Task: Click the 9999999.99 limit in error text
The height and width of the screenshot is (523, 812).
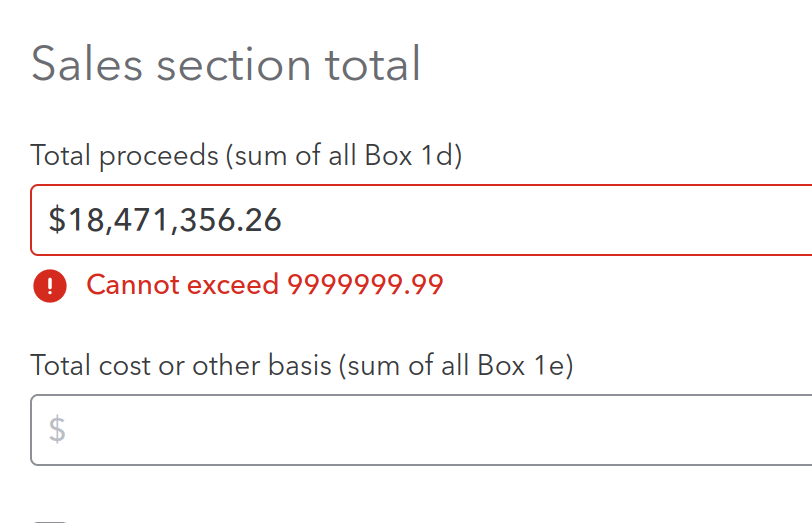Action: pos(365,284)
